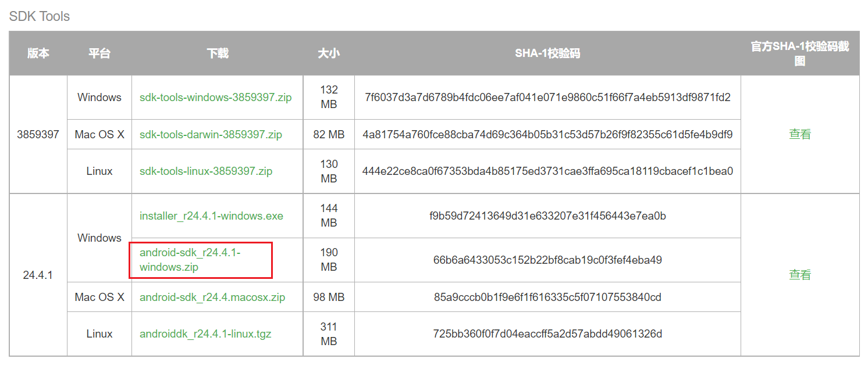Select version cell 24.4.1
The image size is (868, 373).
click(x=38, y=275)
